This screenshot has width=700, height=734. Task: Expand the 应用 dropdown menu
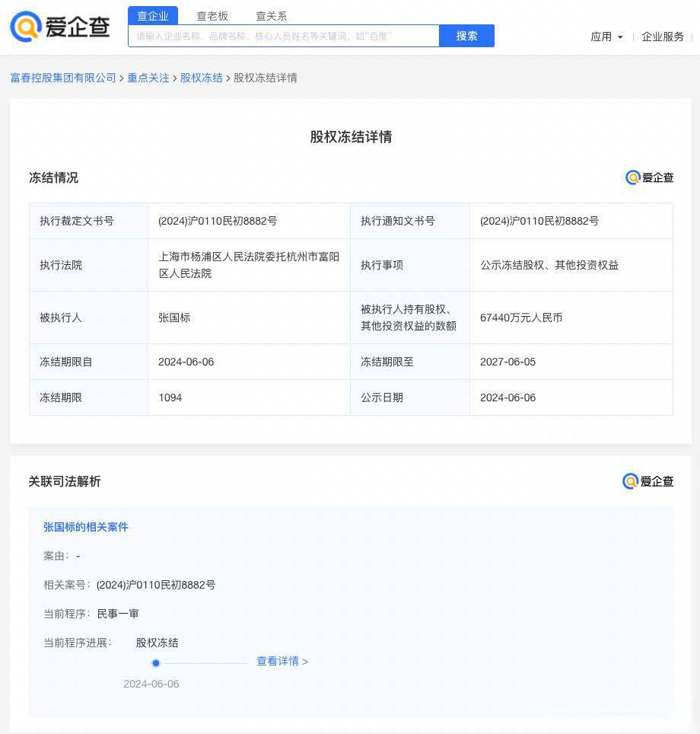point(606,37)
